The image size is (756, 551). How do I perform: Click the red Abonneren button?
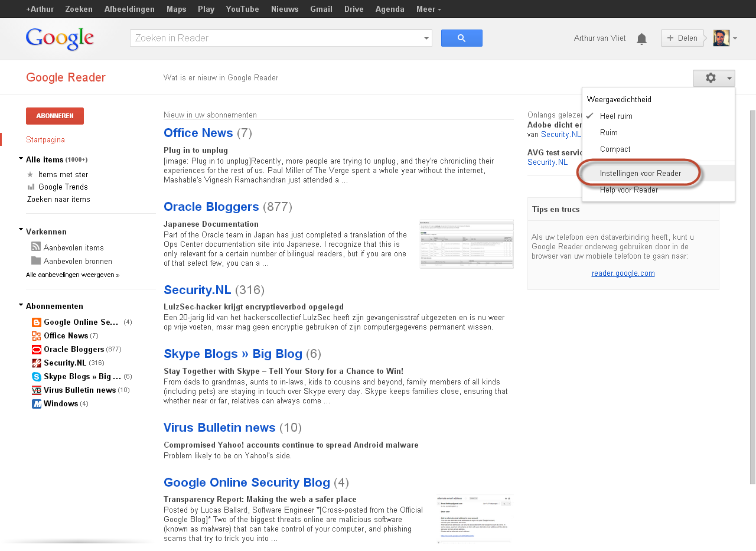pos(55,116)
